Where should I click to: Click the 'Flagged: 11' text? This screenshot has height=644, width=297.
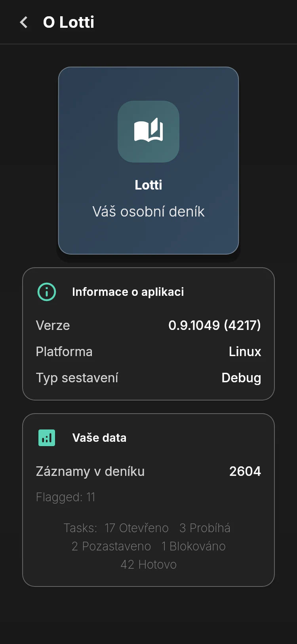click(x=66, y=497)
